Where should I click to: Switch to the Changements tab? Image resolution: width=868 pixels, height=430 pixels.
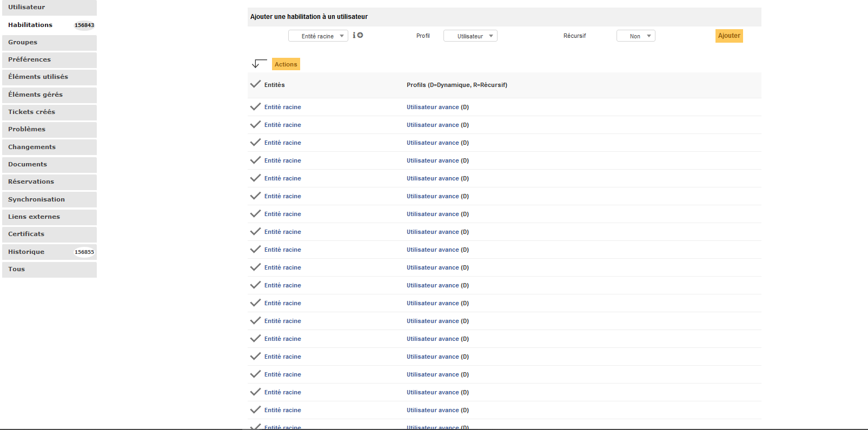pos(49,147)
